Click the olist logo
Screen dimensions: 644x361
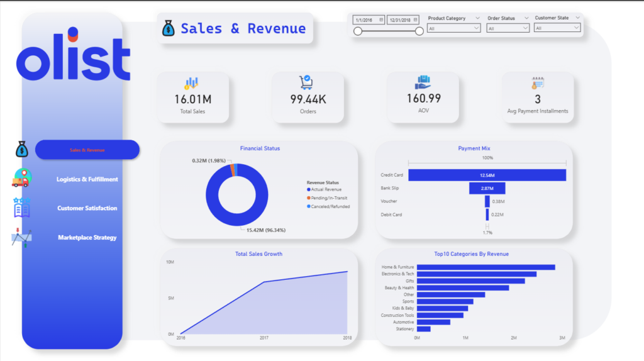pos(74,54)
